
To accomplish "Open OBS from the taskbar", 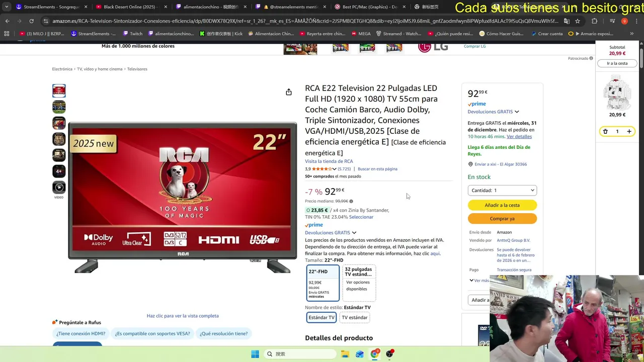I will (x=389, y=354).
